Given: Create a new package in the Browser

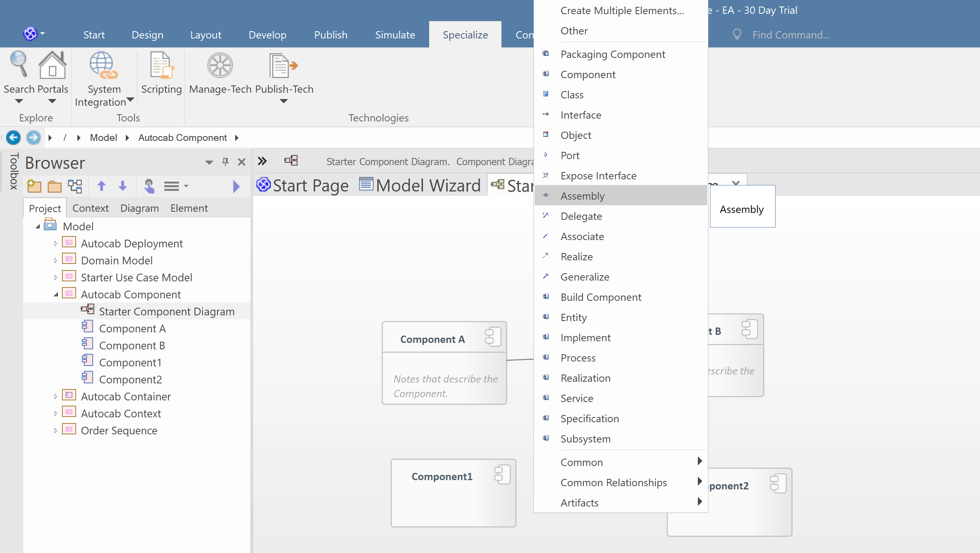Looking at the screenshot, I should 34,186.
